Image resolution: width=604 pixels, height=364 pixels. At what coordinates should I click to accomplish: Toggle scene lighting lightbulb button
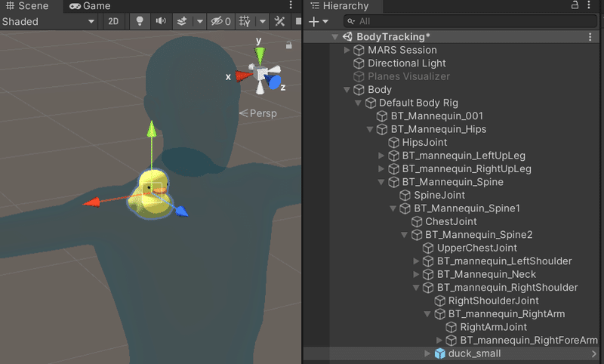pyautogui.click(x=140, y=21)
